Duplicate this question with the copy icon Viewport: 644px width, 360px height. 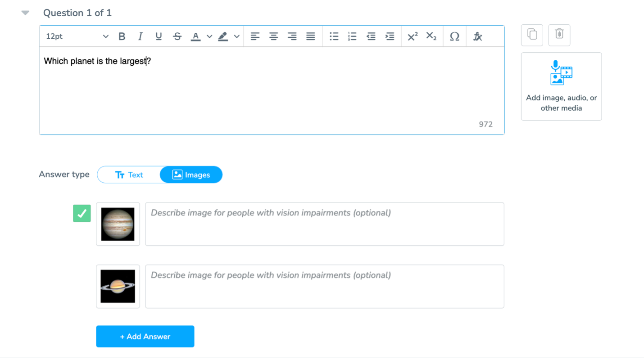pos(532,35)
